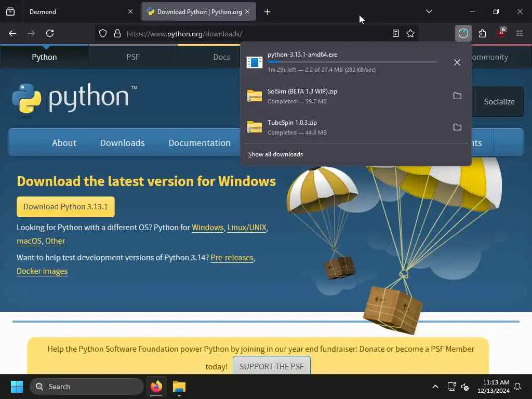The height and width of the screenshot is (399, 532).
Task: Click the python logo
Action: [75, 98]
